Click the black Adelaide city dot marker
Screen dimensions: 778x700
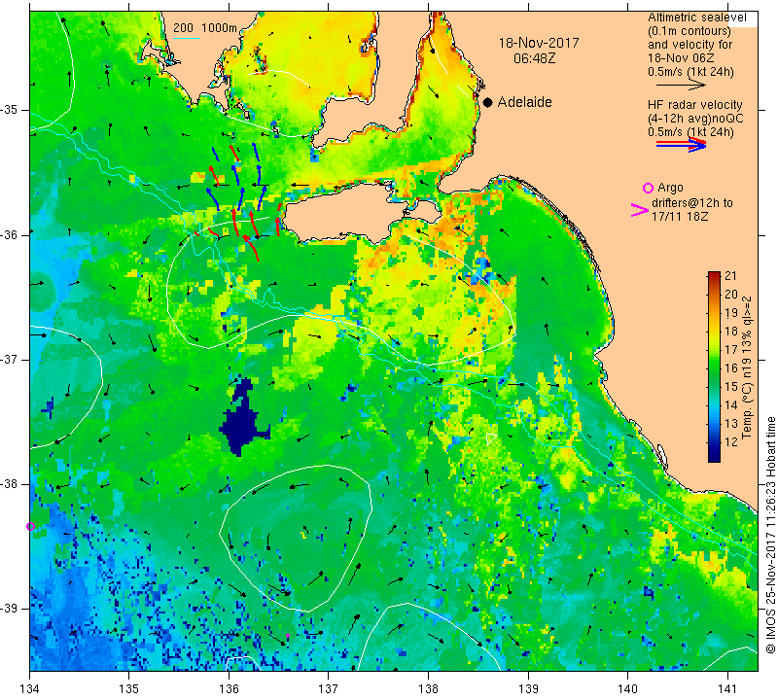(x=488, y=102)
